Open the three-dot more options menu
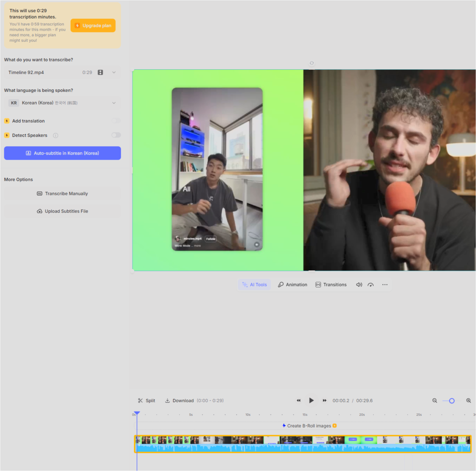The image size is (476, 471). (x=385, y=285)
